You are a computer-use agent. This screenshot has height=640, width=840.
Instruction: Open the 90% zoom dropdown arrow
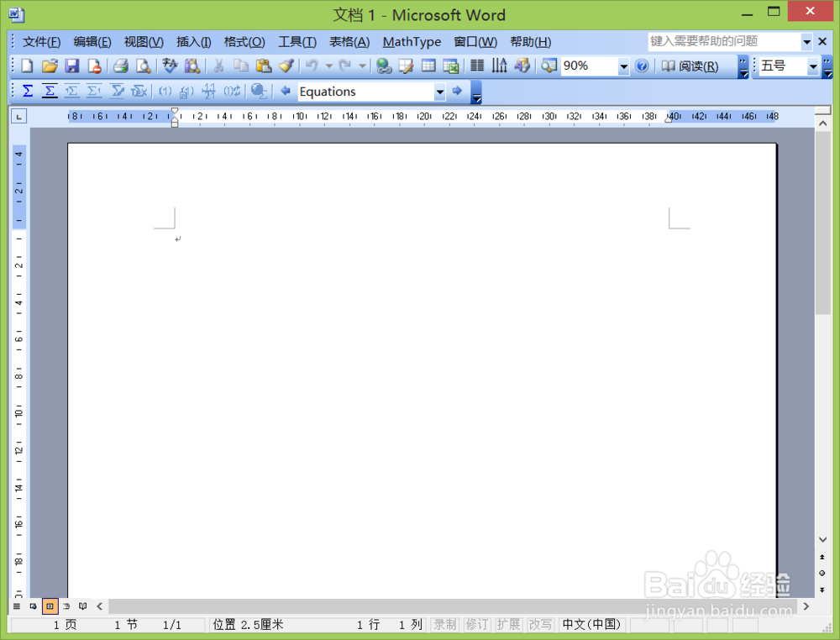(x=623, y=66)
